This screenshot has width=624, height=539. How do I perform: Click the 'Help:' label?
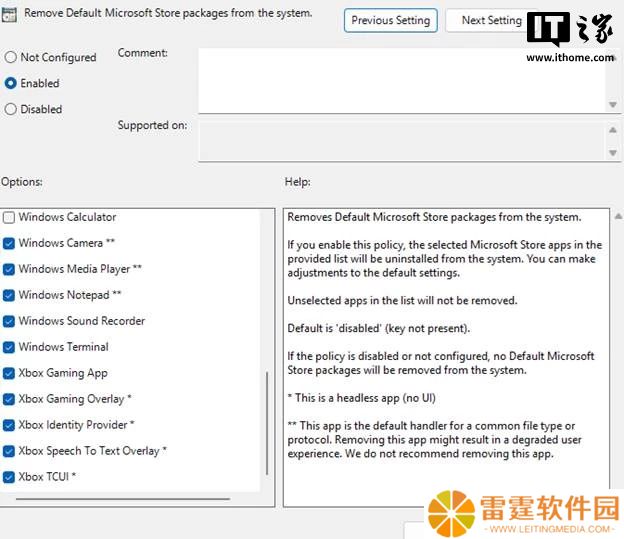(x=297, y=182)
